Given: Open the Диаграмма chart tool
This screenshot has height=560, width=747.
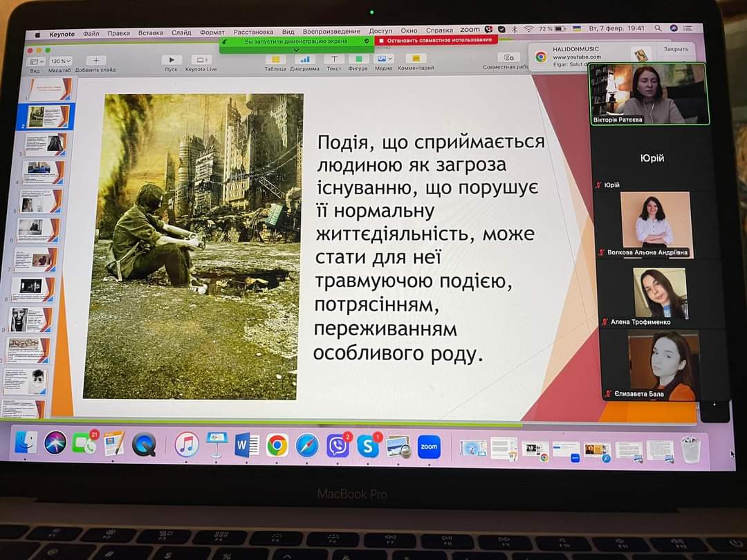Looking at the screenshot, I should point(304,59).
